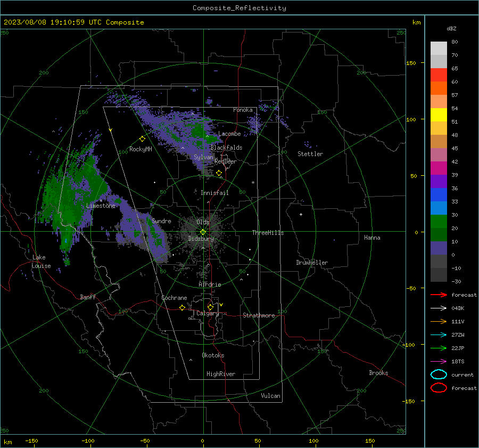Click the Strathmore town label
The width and height of the screenshot is (479, 448).
(x=259, y=315)
